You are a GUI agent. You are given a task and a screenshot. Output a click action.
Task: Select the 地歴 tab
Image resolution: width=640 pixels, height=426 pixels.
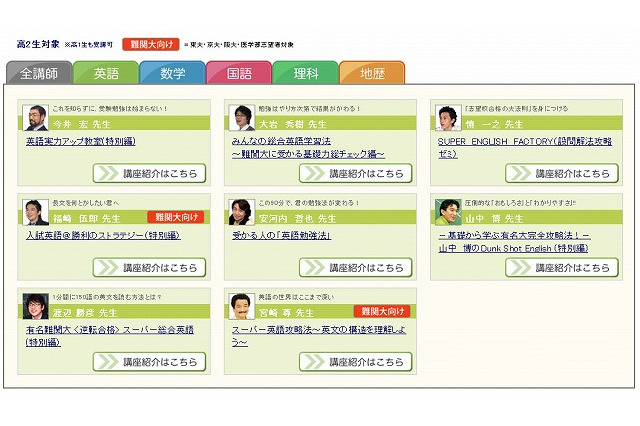click(372, 73)
